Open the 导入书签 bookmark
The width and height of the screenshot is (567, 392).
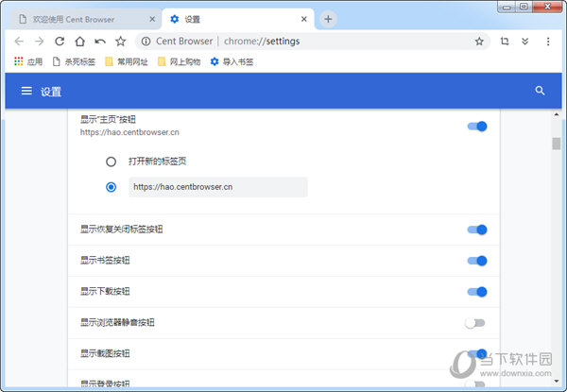(232, 61)
